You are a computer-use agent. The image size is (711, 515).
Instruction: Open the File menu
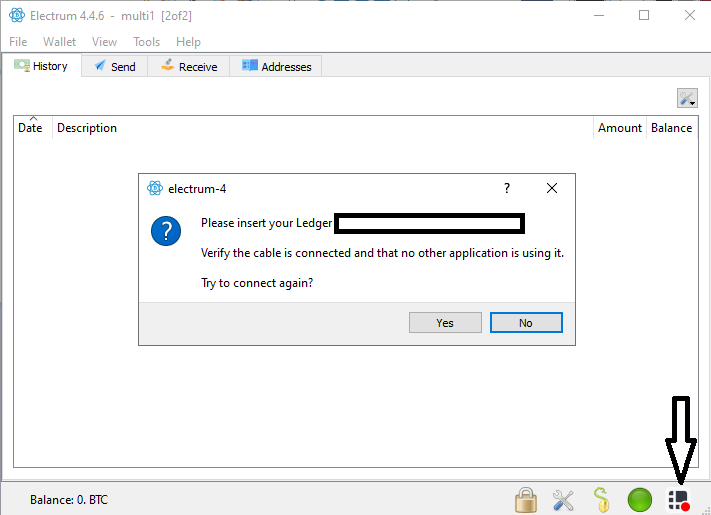pos(18,42)
